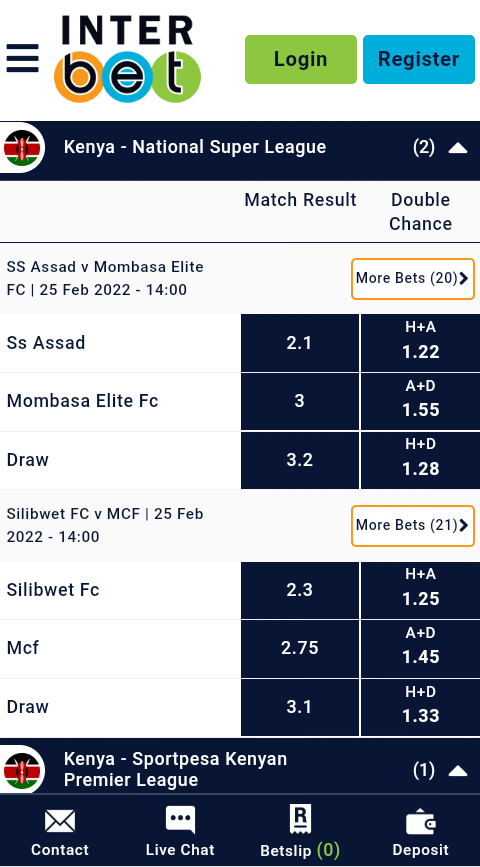Select A+D double chance odds 1.45
This screenshot has height=867, width=480.
pyautogui.click(x=421, y=648)
